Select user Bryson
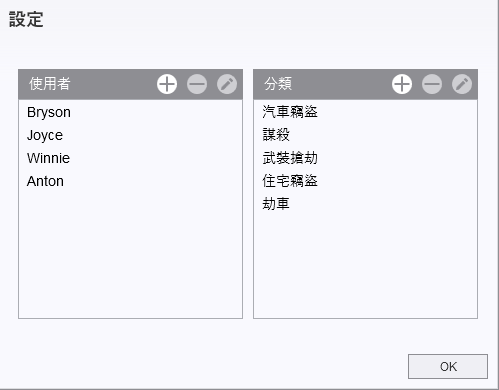 click(130, 112)
